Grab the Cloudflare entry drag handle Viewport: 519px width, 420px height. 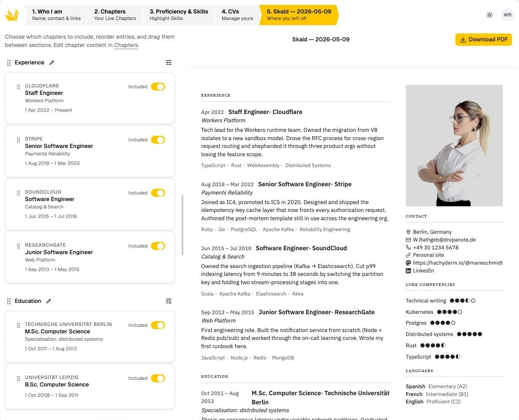[x=19, y=87]
